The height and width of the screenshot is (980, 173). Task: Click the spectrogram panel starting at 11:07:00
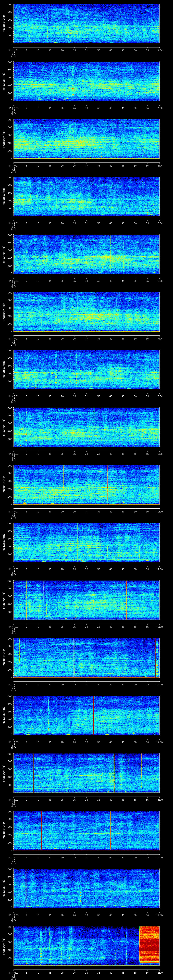(87, 369)
